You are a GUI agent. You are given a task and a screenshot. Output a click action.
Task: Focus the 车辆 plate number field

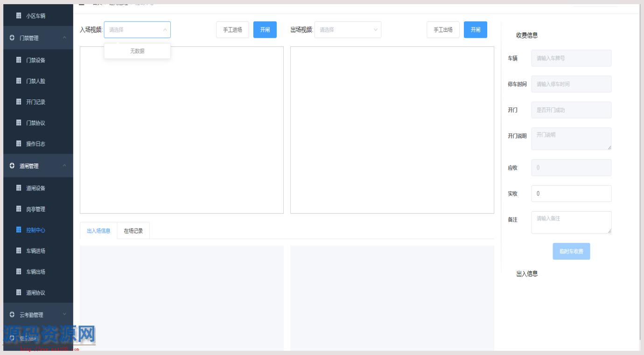pos(571,58)
